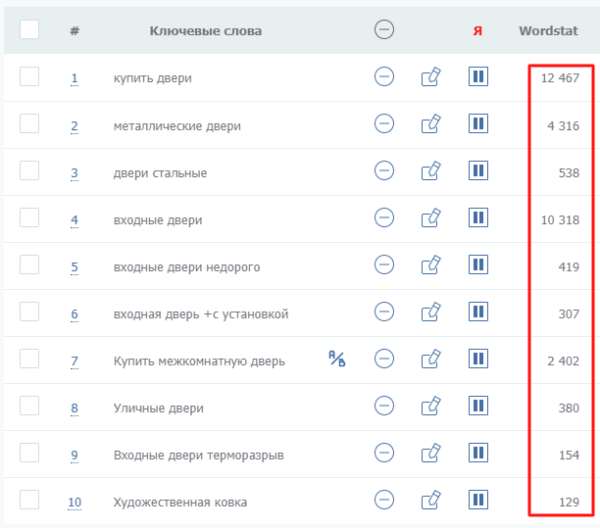The image size is (600, 528).
Task: Select the checkbox for "входная дверь +с установкой"
Action: [29, 312]
